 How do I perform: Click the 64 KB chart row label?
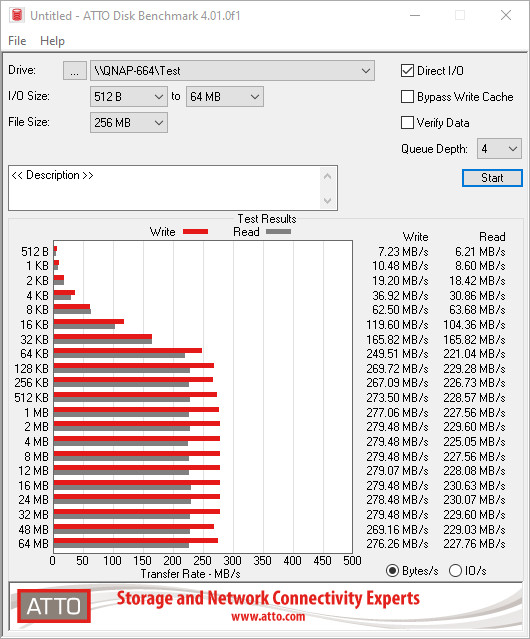[x=34, y=353]
